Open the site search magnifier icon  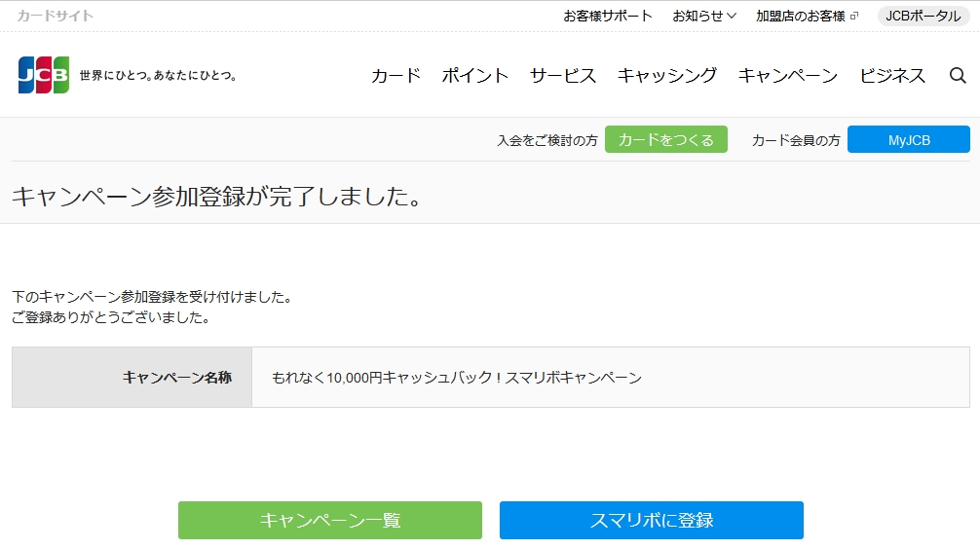(958, 76)
